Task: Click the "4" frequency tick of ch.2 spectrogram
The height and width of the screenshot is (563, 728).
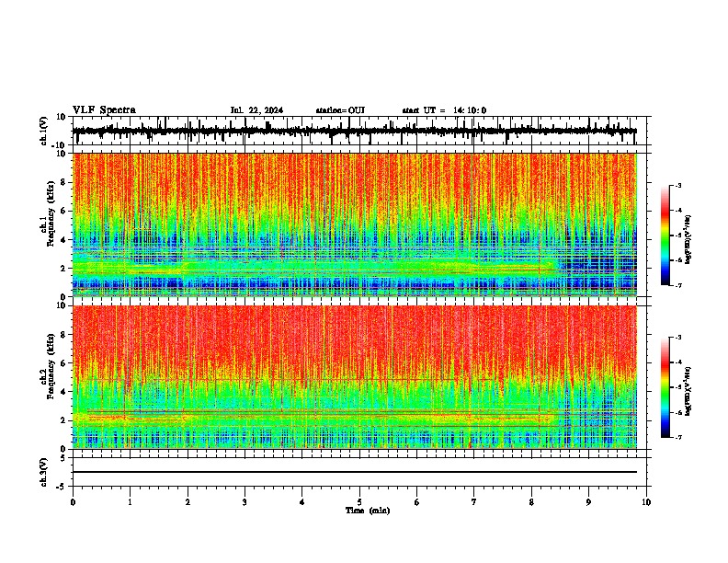Action: pos(64,392)
